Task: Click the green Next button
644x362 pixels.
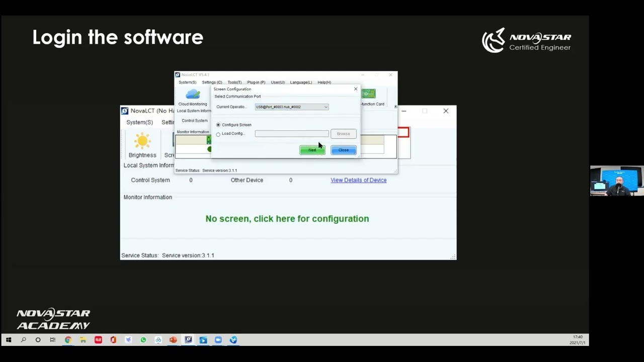Action: tap(312, 150)
